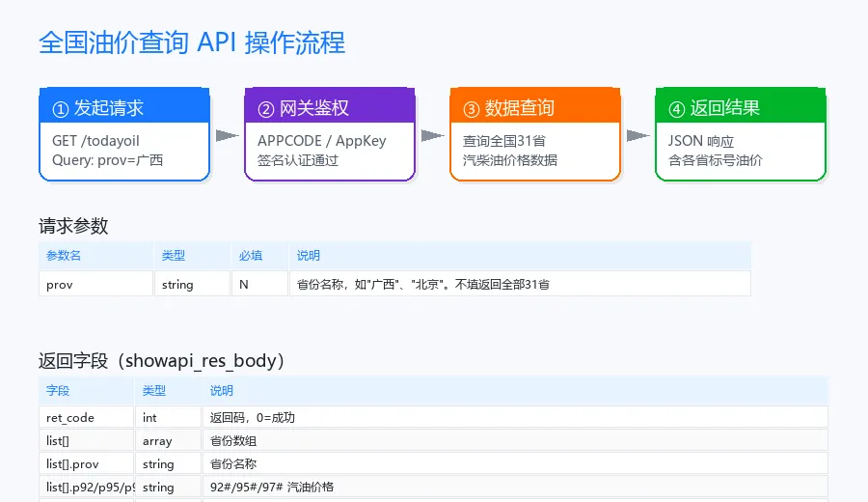Click the prov description 省份名称 cell
This screenshot has height=502, width=868.
[520, 284]
